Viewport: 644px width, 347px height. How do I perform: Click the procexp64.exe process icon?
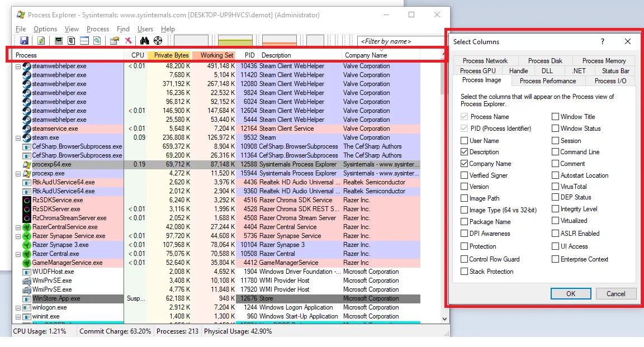(27, 164)
